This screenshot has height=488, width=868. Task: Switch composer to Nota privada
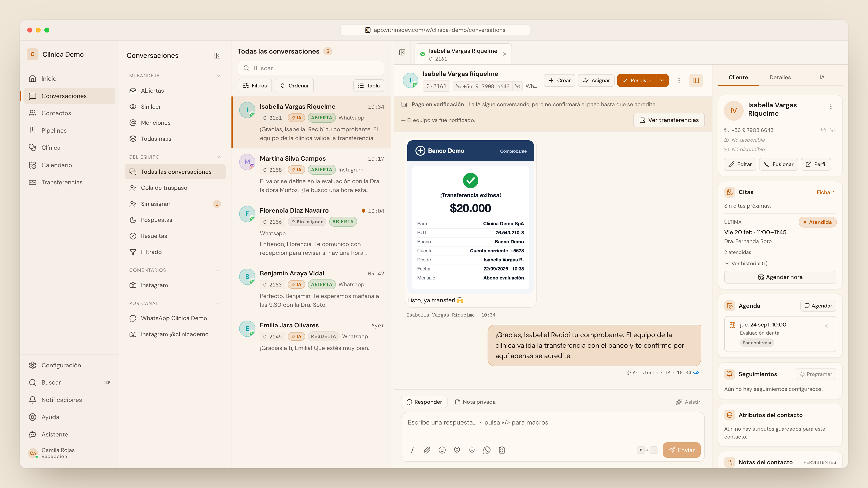click(475, 402)
